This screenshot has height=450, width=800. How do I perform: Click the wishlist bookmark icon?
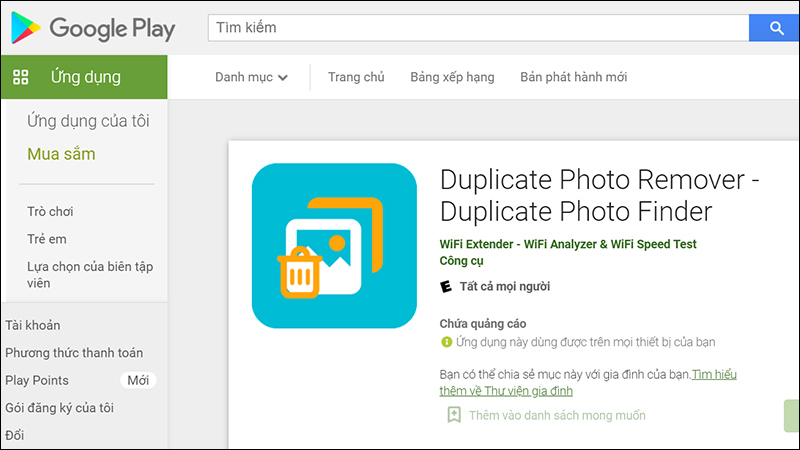pyautogui.click(x=454, y=415)
